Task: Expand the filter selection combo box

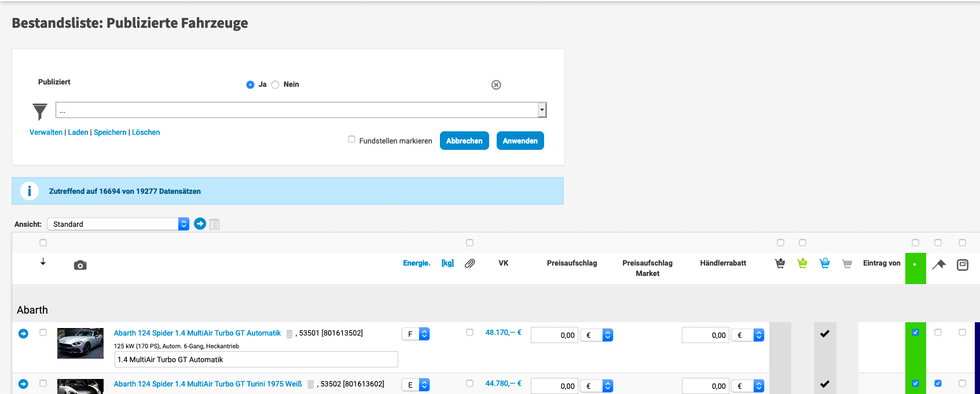Action: [x=542, y=110]
